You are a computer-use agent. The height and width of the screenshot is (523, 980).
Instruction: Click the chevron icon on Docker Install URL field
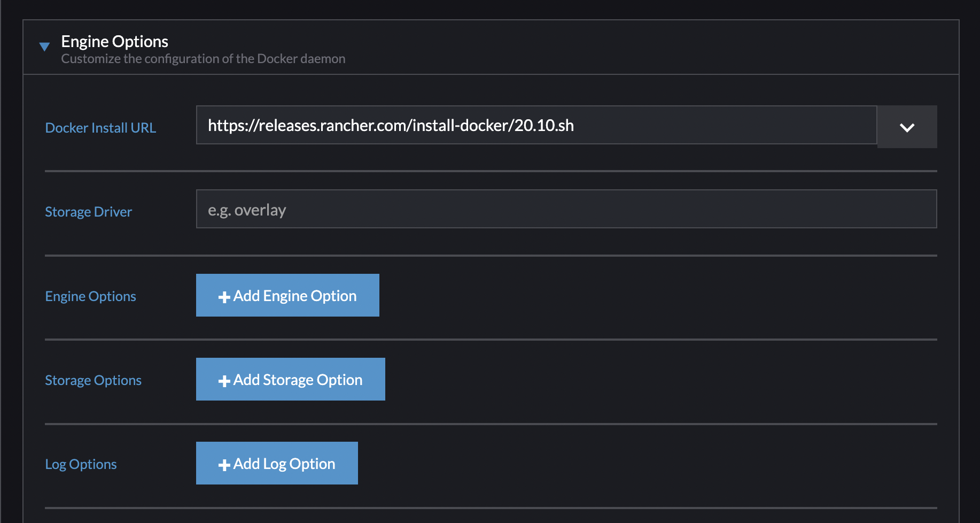(x=907, y=127)
